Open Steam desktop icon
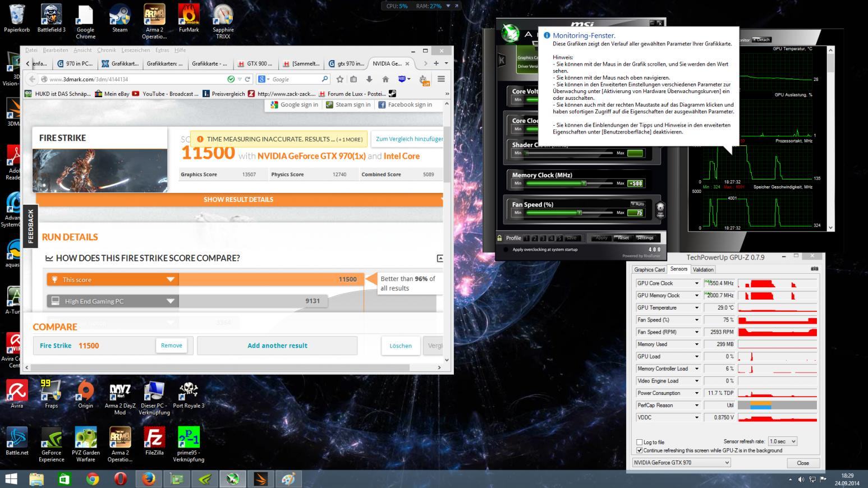 point(120,18)
